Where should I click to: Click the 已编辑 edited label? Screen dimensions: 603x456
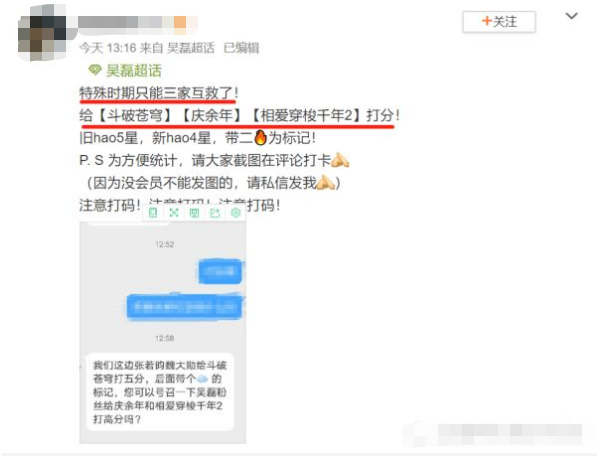coord(242,48)
